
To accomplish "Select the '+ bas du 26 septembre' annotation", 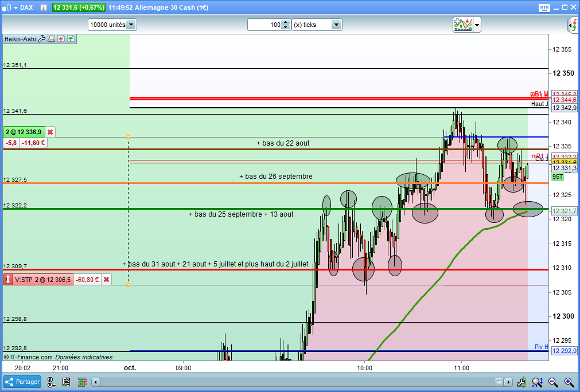I will pyautogui.click(x=276, y=177).
